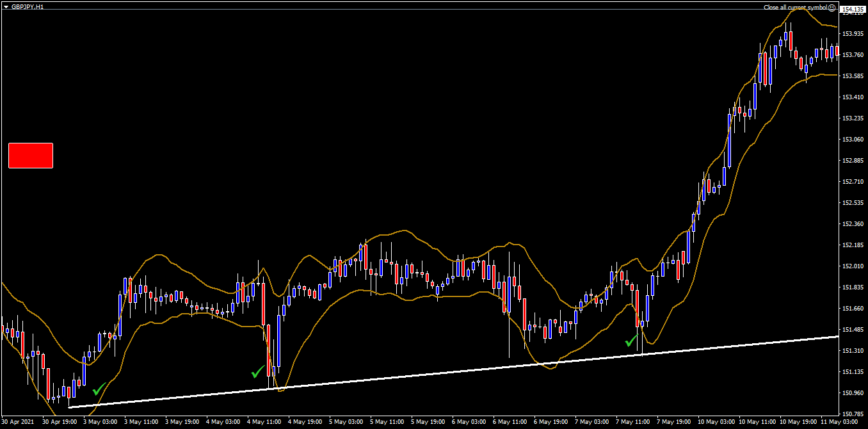The width and height of the screenshot is (868, 429).
Task: Click the '4 May 19:00' time axis label
Action: (x=305, y=423)
